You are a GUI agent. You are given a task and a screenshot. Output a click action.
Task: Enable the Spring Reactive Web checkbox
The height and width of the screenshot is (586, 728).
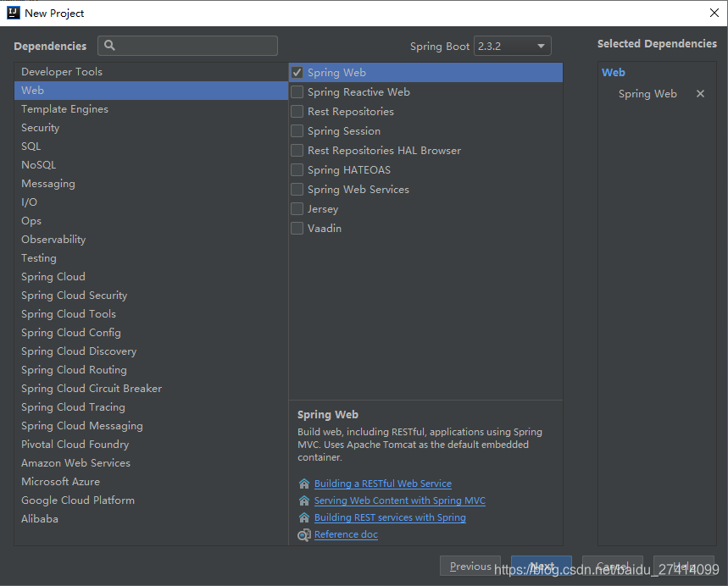pos(297,91)
